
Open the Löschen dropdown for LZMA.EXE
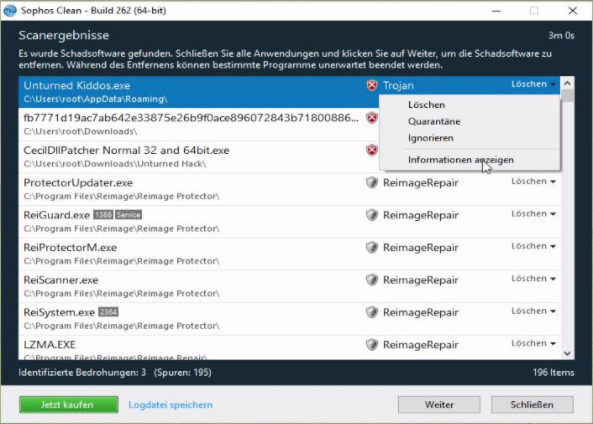(x=533, y=343)
